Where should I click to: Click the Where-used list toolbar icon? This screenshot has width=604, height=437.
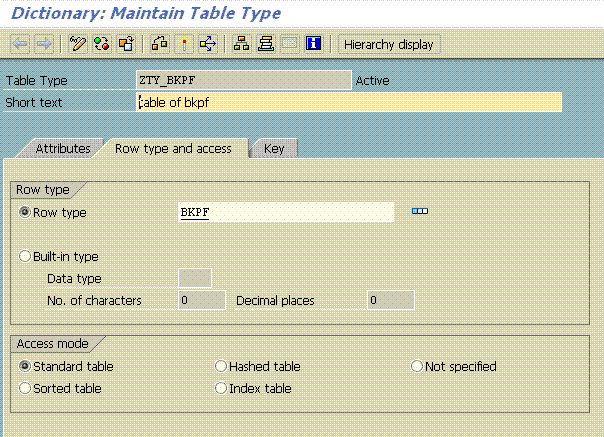[x=208, y=44]
